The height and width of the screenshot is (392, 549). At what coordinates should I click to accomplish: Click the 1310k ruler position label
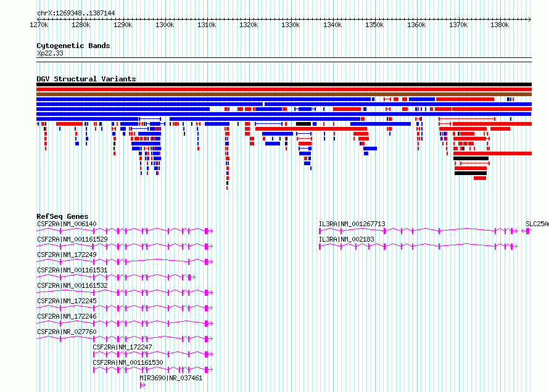[207, 25]
